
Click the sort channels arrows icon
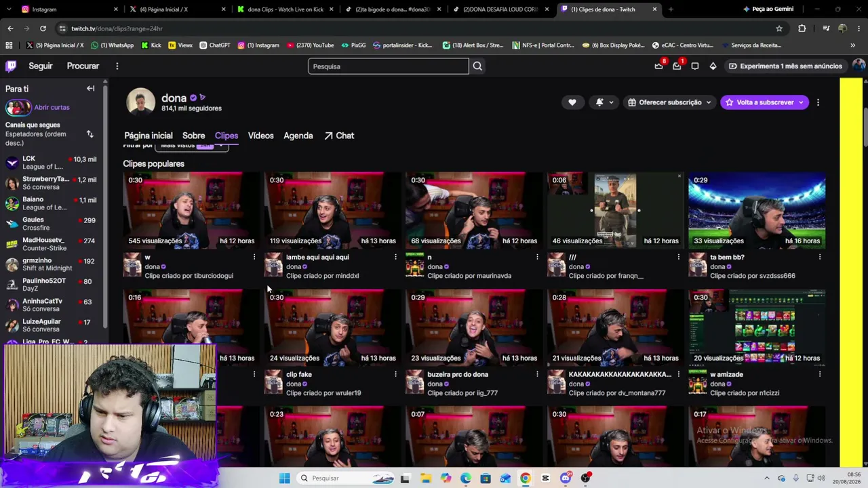pos(90,134)
